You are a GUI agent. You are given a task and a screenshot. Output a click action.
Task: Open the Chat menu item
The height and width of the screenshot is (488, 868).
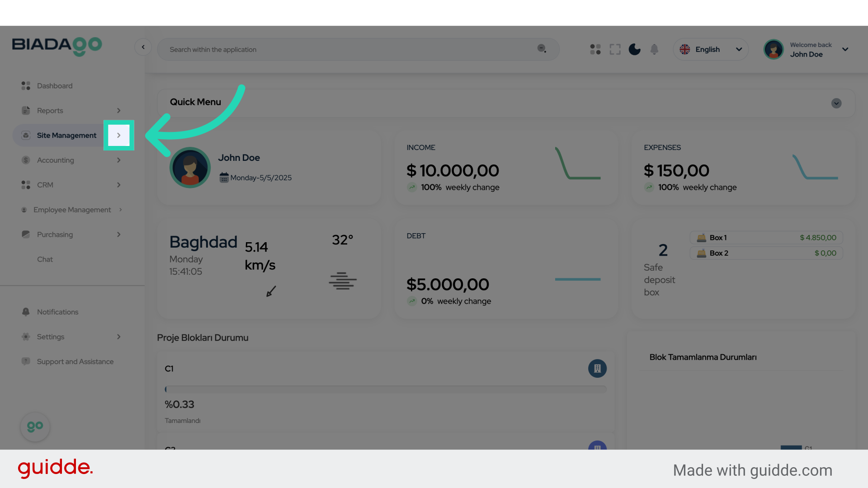tap(45, 259)
